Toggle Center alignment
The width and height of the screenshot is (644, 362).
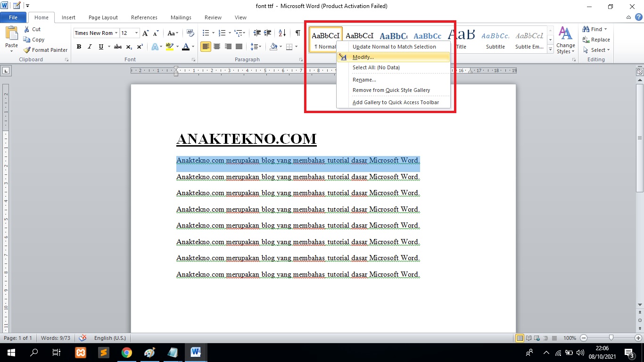click(x=217, y=47)
